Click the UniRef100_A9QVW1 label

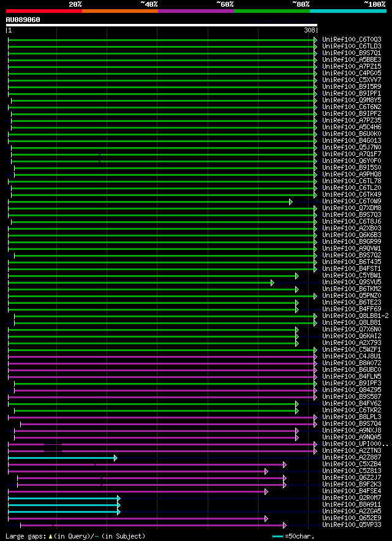click(x=352, y=249)
